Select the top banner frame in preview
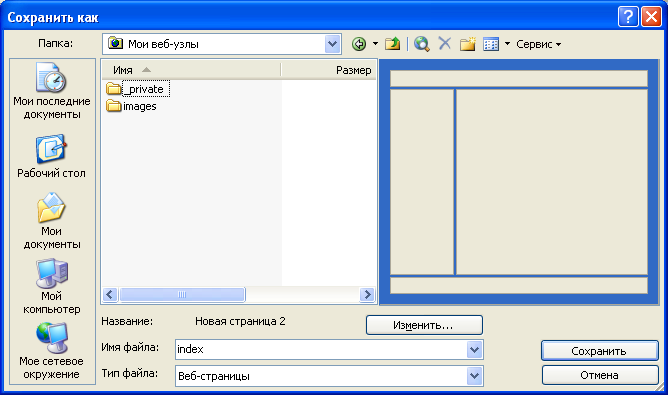This screenshot has width=668, height=395. 519,79
